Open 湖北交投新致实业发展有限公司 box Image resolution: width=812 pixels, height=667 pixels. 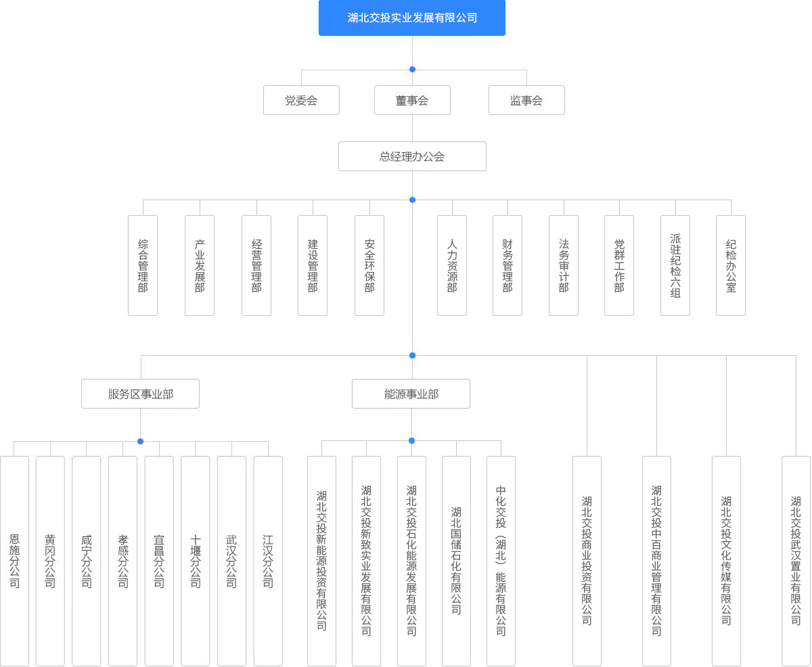point(366,561)
